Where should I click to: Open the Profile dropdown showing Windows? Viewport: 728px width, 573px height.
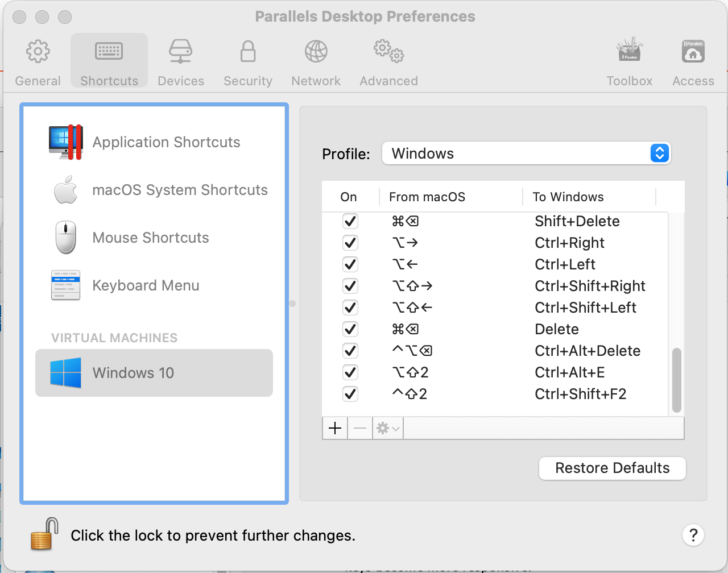(x=526, y=153)
